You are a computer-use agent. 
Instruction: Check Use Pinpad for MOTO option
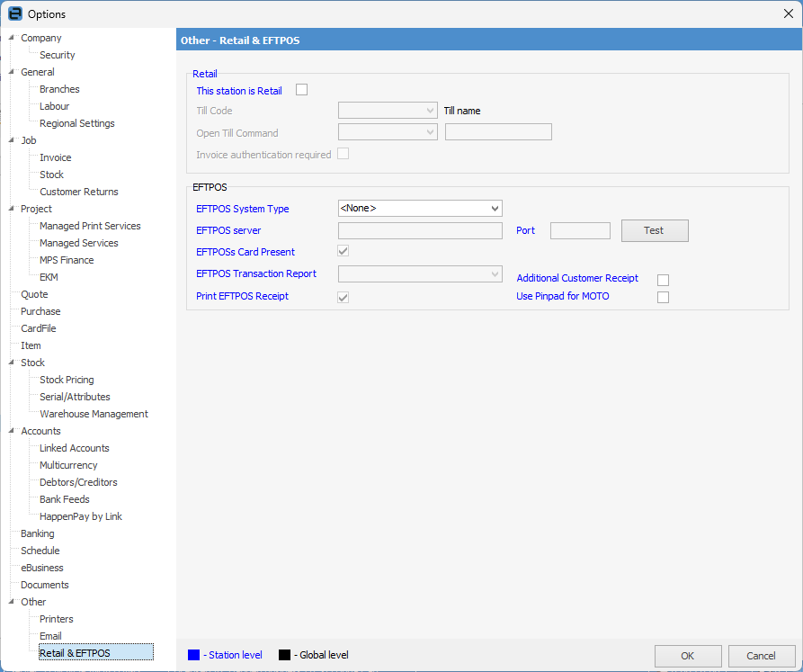tap(663, 297)
